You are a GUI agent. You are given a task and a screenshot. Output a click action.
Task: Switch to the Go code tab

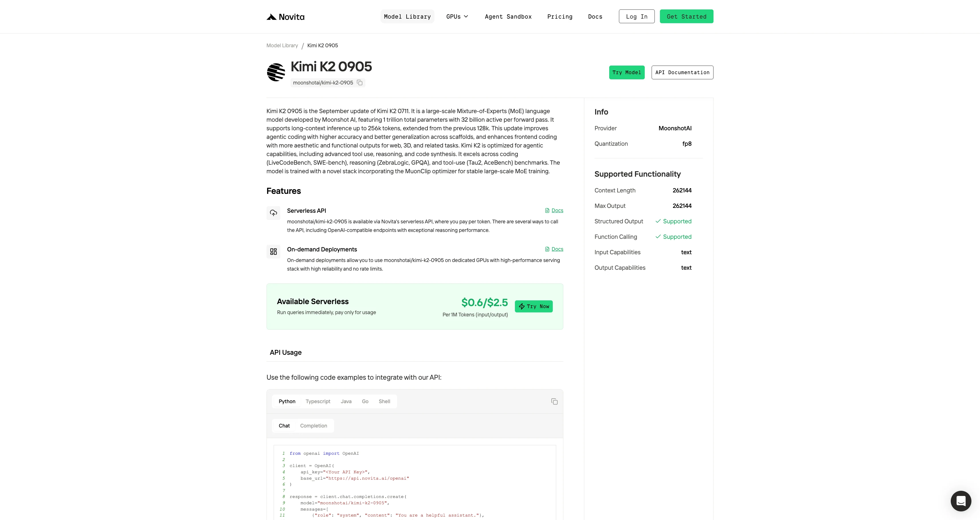coord(365,401)
